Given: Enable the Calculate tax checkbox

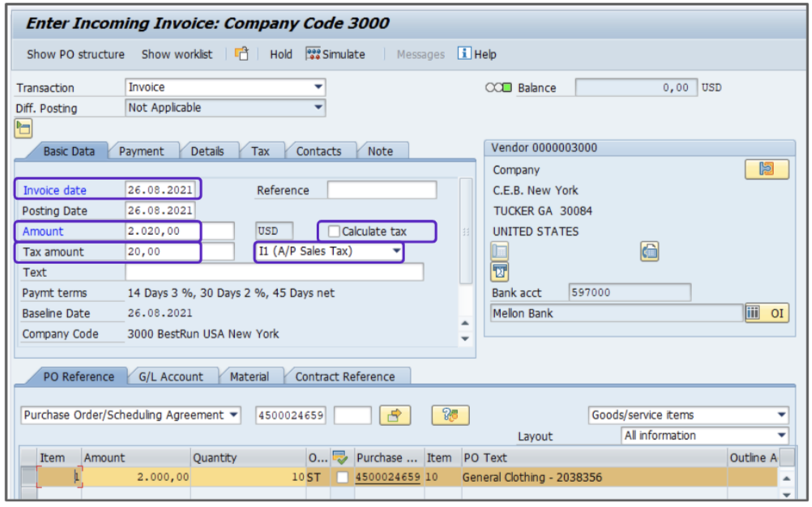Looking at the screenshot, I should [334, 232].
